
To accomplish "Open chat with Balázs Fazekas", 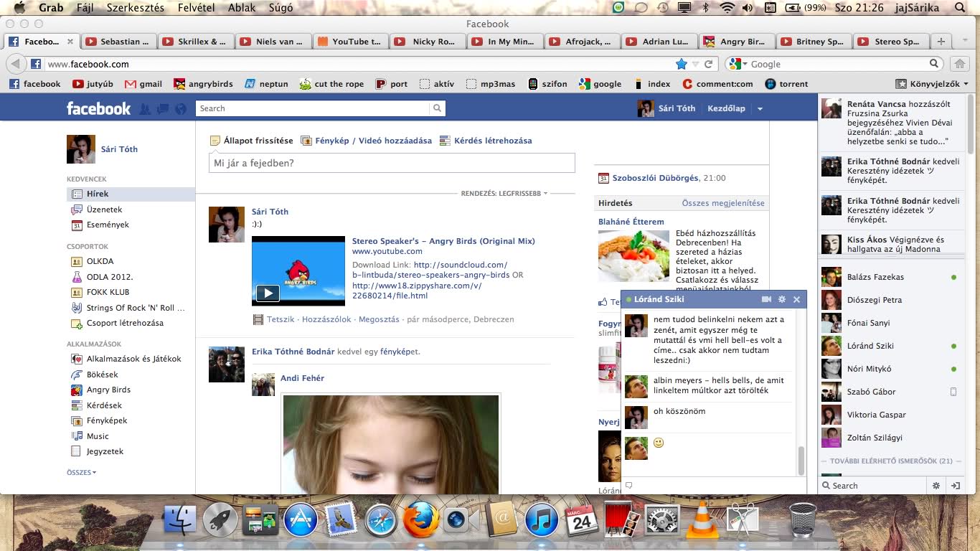I will [890, 277].
